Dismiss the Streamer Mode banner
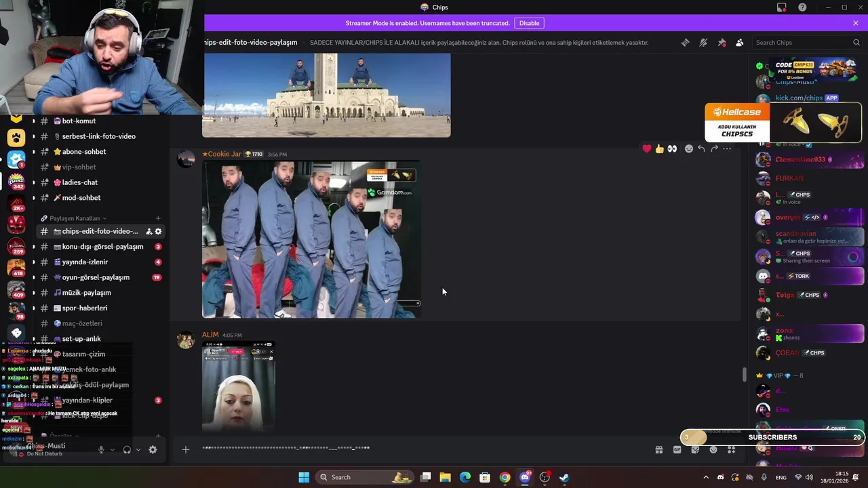The height and width of the screenshot is (488, 868). point(856,23)
